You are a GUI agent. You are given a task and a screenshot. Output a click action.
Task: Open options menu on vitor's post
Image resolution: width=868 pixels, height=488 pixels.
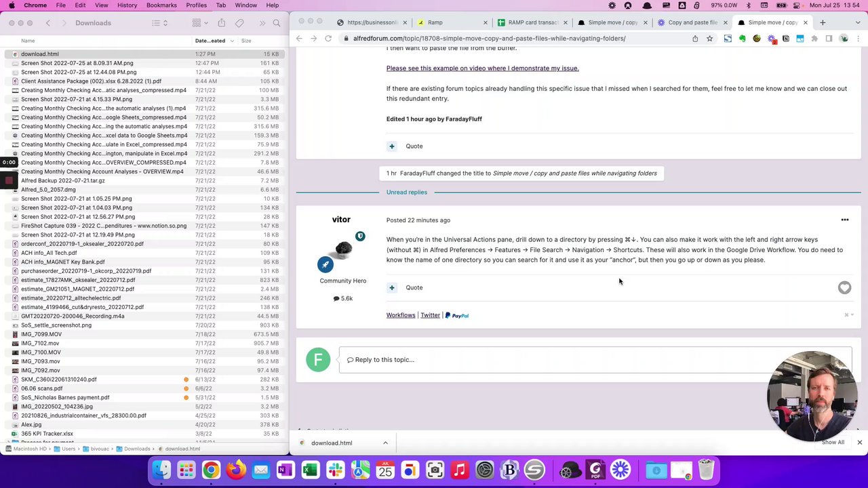845,220
